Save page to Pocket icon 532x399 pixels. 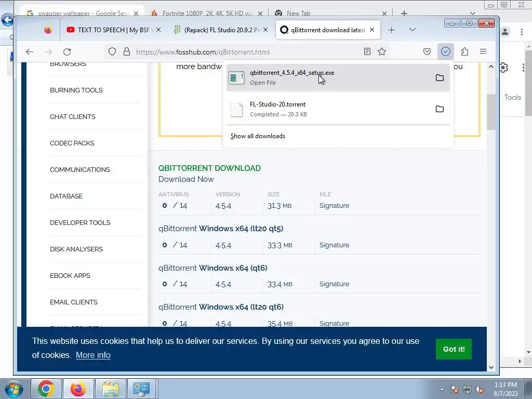pos(427,51)
